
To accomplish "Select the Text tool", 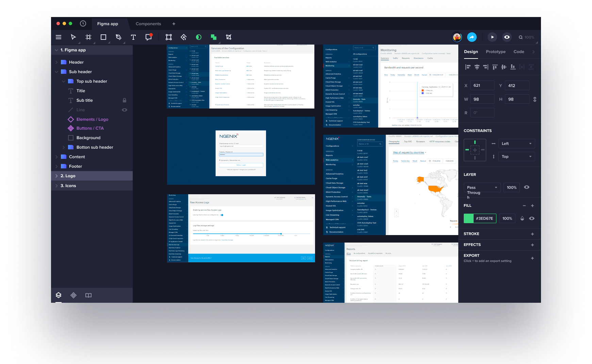I will (x=133, y=37).
